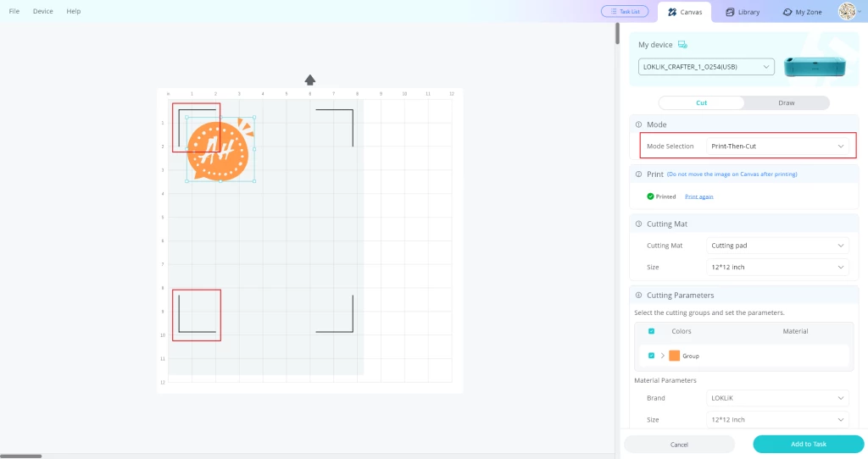Viewport: 868px width, 459px height.
Task: Open the Material Parameters size dropdown
Action: tap(778, 420)
